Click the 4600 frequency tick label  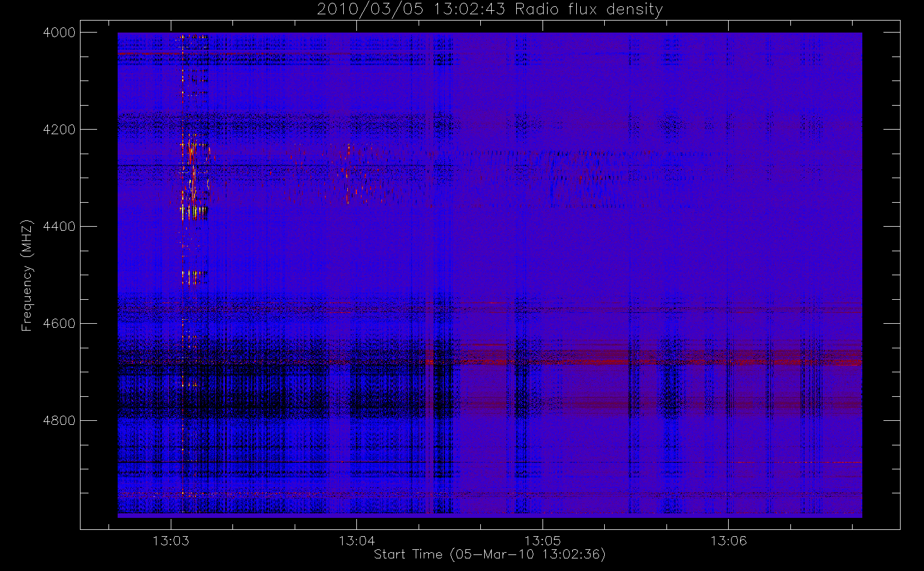(x=59, y=324)
